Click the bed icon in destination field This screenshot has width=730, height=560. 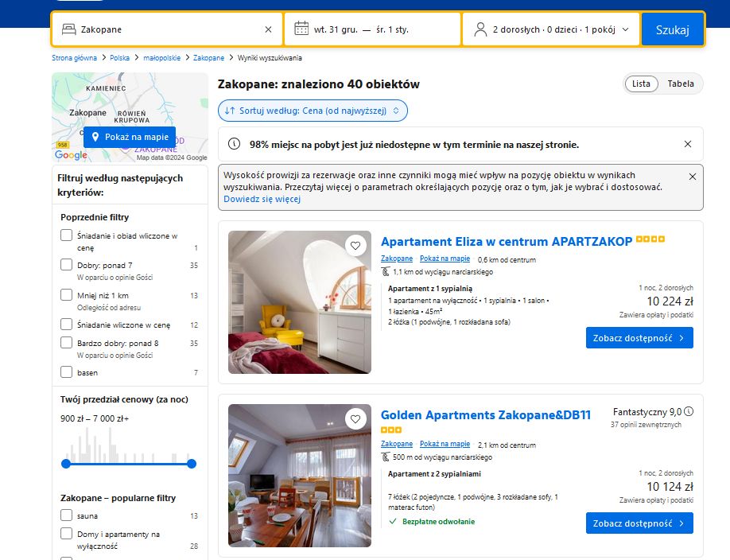pyautogui.click(x=69, y=29)
